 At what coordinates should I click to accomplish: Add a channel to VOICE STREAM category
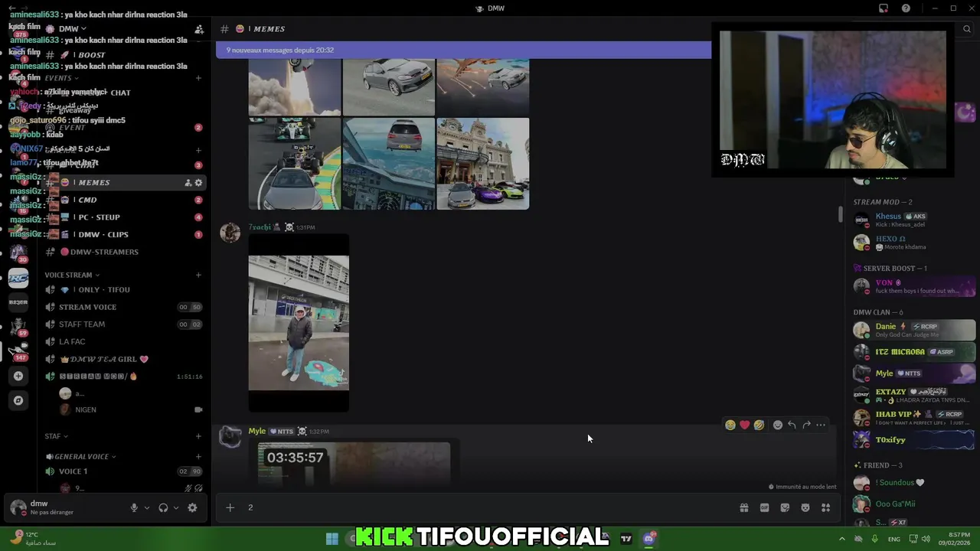(198, 275)
